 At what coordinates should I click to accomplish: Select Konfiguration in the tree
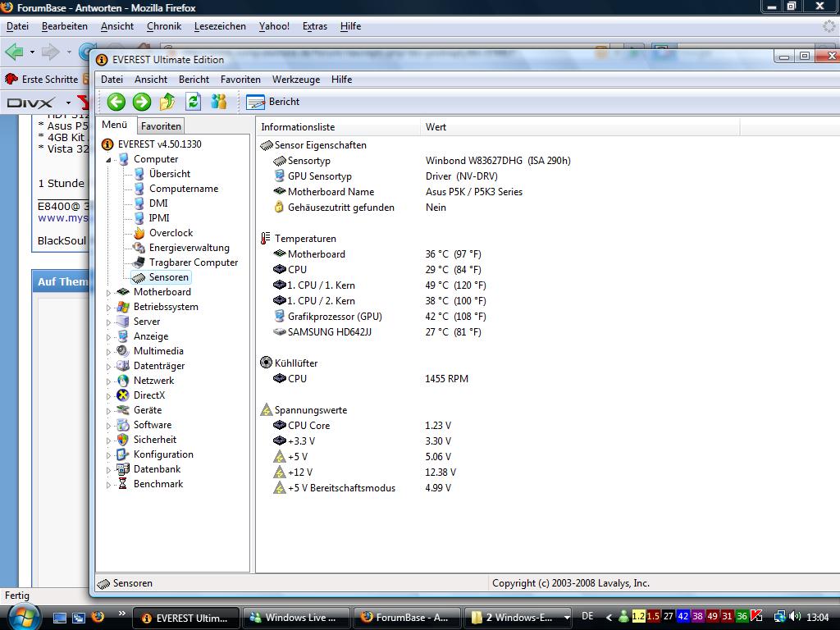[163, 454]
